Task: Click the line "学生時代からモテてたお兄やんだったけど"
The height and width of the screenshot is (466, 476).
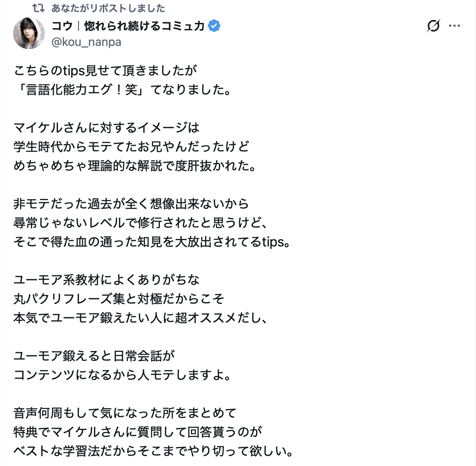Action: click(131, 147)
